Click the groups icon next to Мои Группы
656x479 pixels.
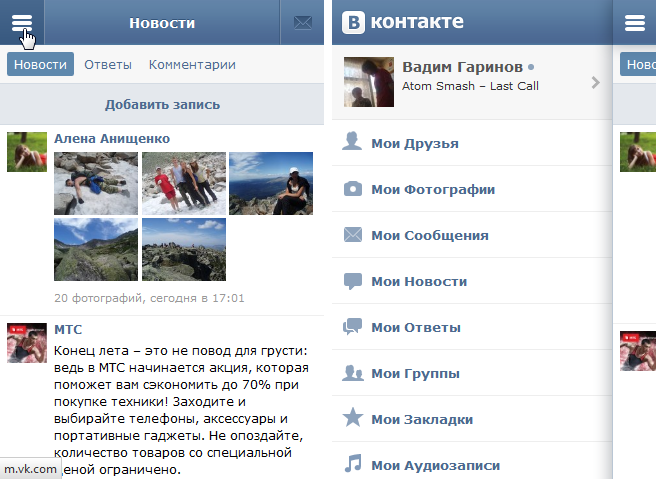click(x=353, y=373)
